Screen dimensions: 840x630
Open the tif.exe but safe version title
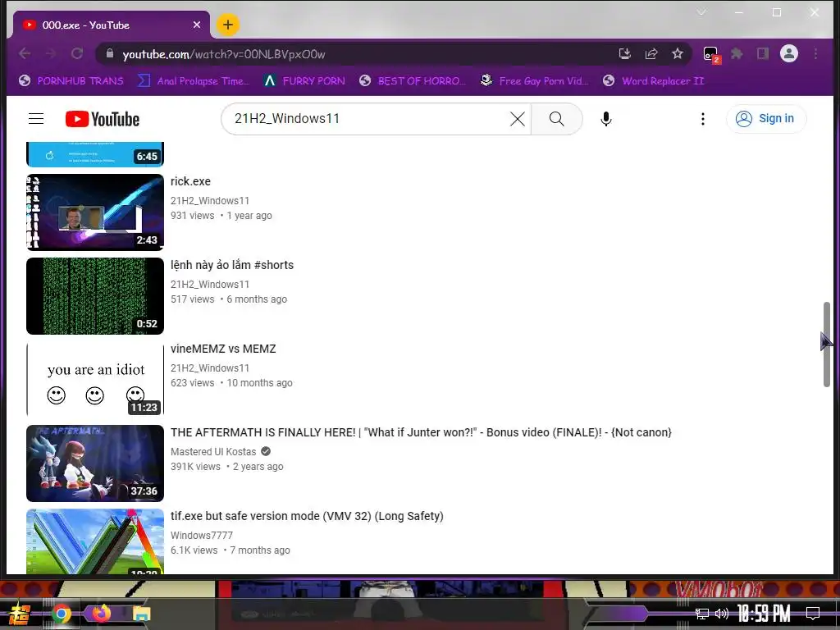(x=307, y=516)
